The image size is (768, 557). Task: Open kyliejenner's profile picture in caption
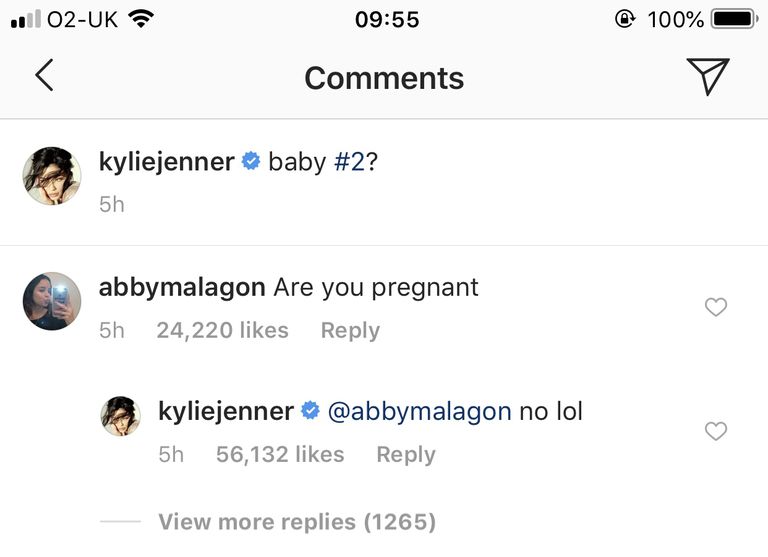[52, 175]
